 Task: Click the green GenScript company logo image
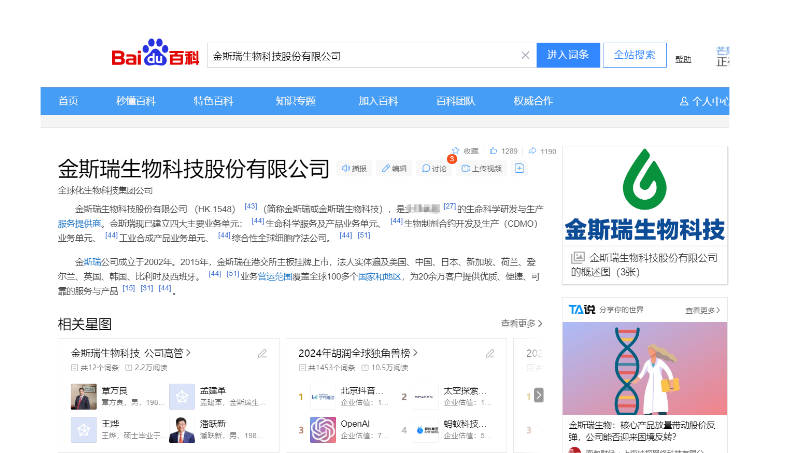644,195
